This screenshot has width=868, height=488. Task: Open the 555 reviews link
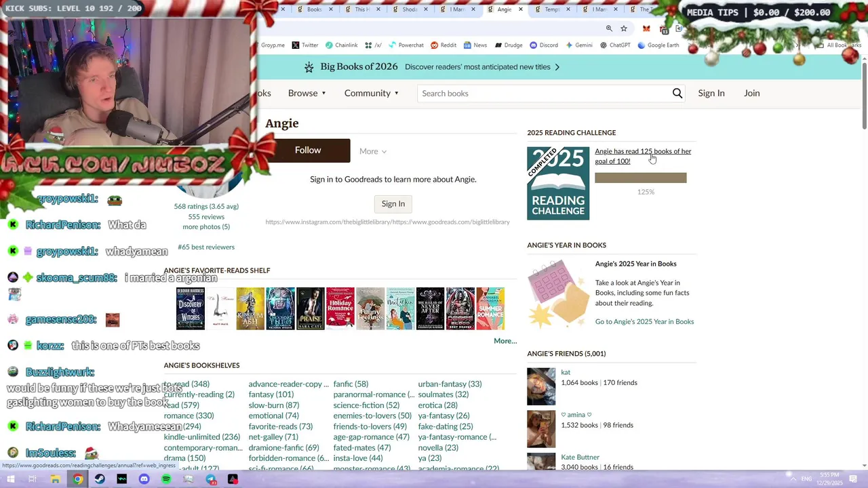206,217
